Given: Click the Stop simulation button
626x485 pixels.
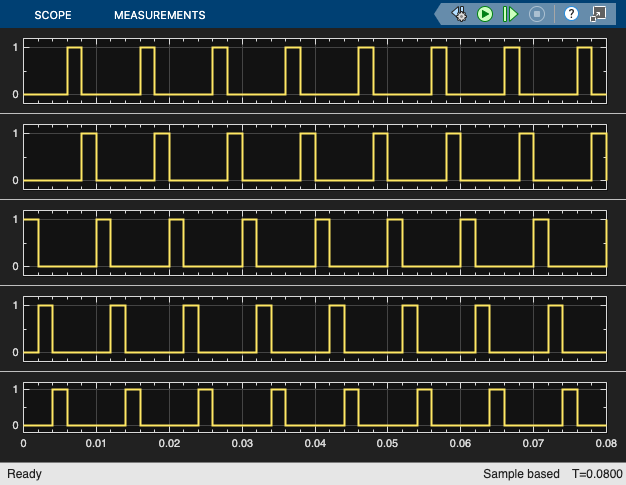Looking at the screenshot, I should pos(537,14).
